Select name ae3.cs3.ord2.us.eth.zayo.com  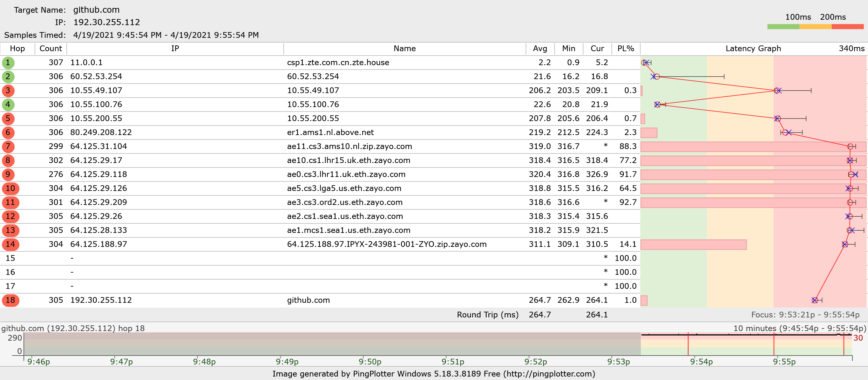[x=345, y=202]
